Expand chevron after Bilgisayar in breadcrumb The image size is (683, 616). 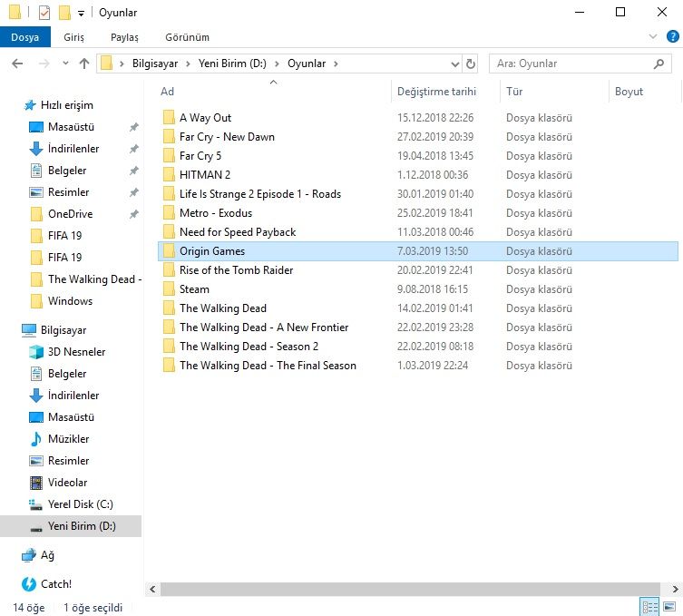188,64
